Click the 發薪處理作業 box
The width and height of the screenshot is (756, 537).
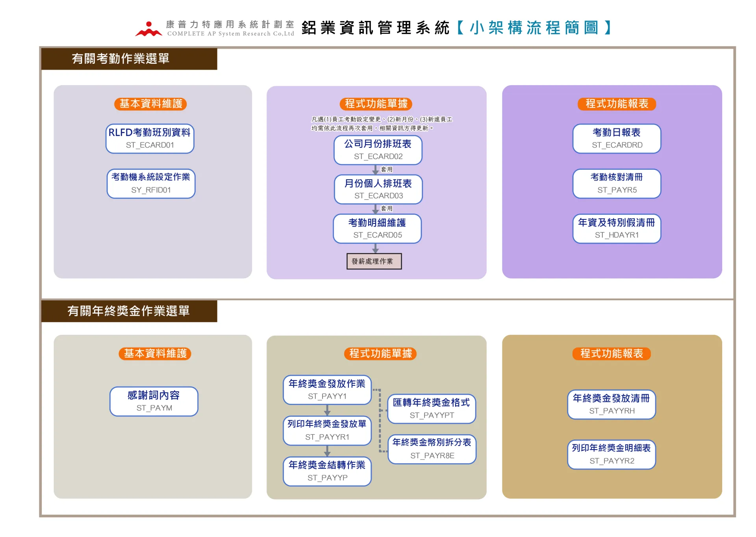[x=374, y=261]
